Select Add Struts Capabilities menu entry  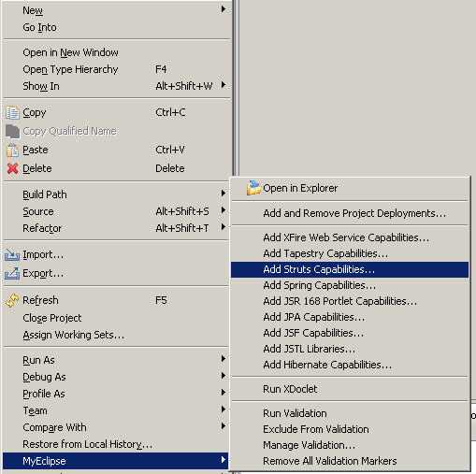[x=350, y=269]
